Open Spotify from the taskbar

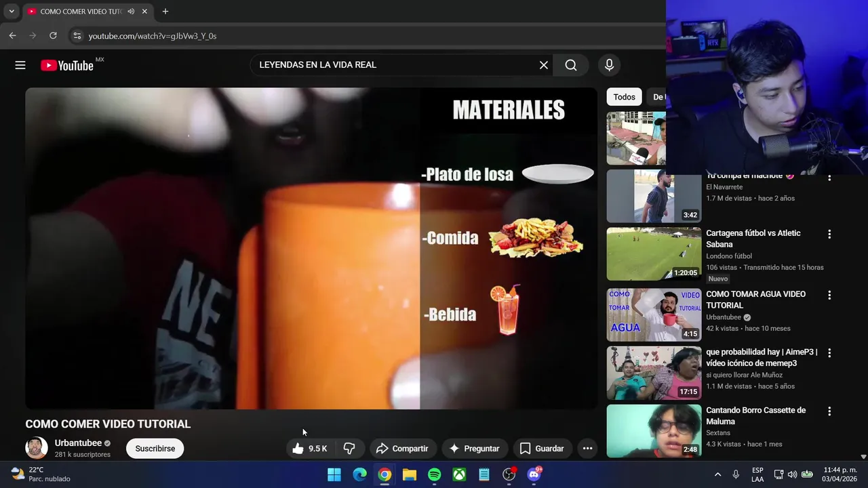tap(435, 474)
